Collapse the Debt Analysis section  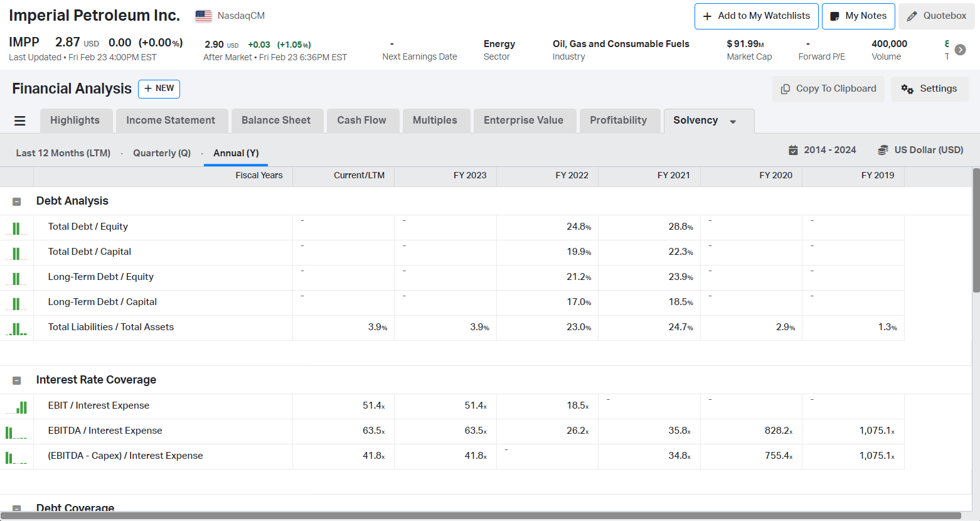point(17,201)
